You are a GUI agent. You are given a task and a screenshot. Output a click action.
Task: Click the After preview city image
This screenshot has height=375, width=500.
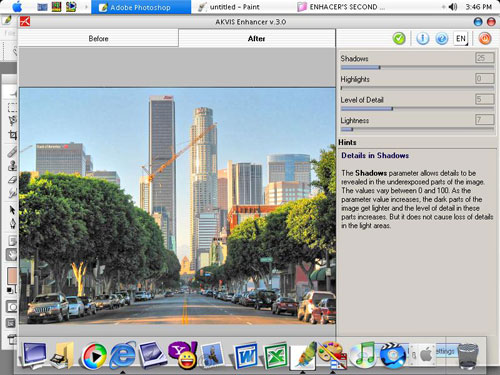[177, 206]
